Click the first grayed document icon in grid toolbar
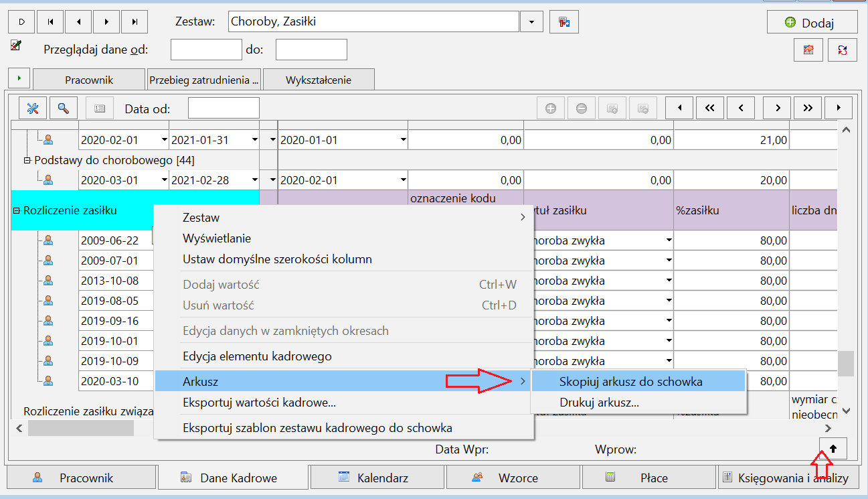868x499 pixels. point(612,108)
